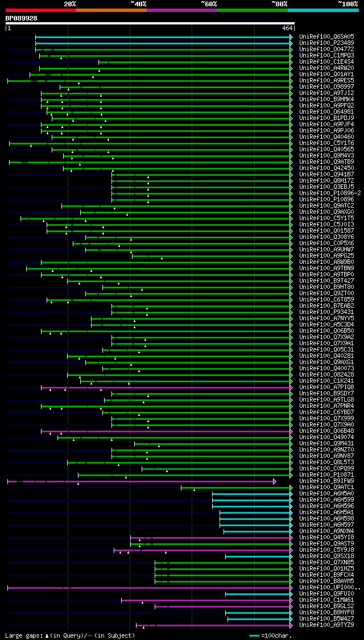Pick the UniRef100_P10896 entry
The height and width of the screenshot is (640, 364).
[x=326, y=199]
